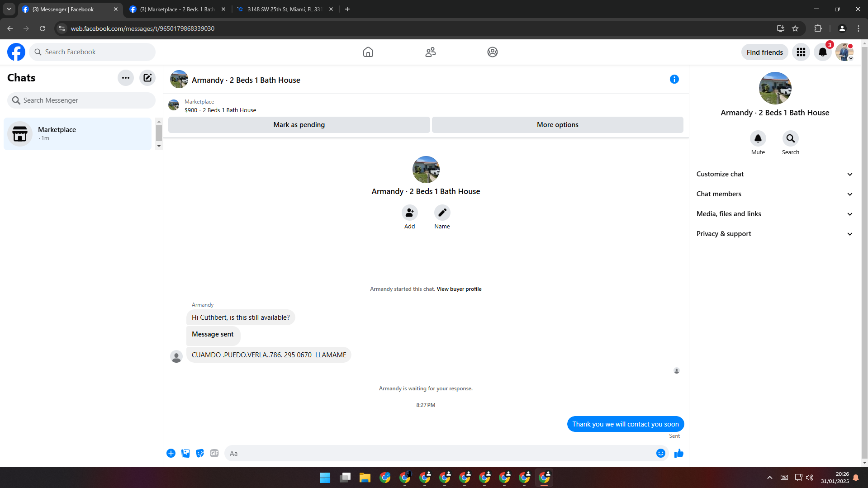Click the large listing photo in right panel
The height and width of the screenshot is (488, 868).
point(775,88)
